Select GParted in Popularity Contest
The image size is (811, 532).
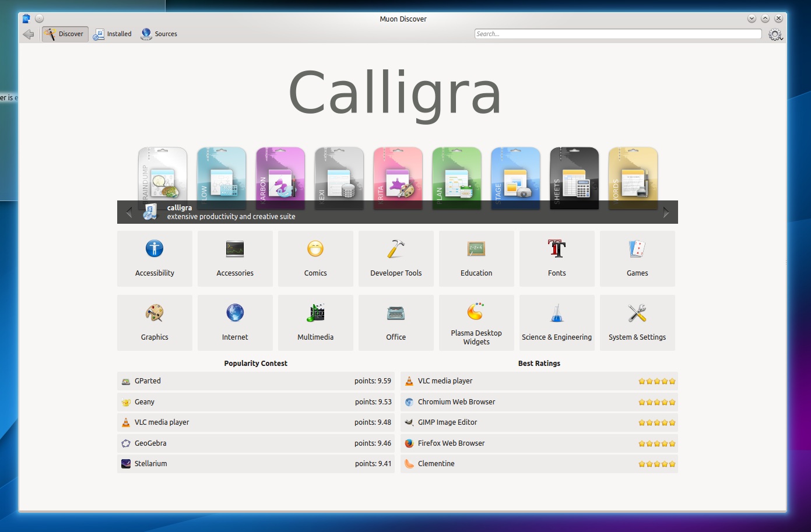pyautogui.click(x=256, y=381)
